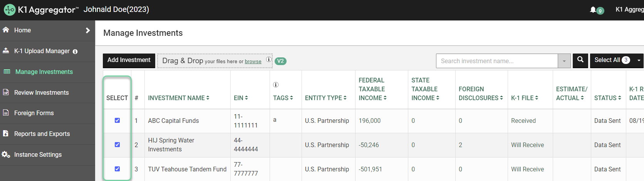Click the search magnifier button
Screen dimensions: 644x181
click(x=580, y=60)
